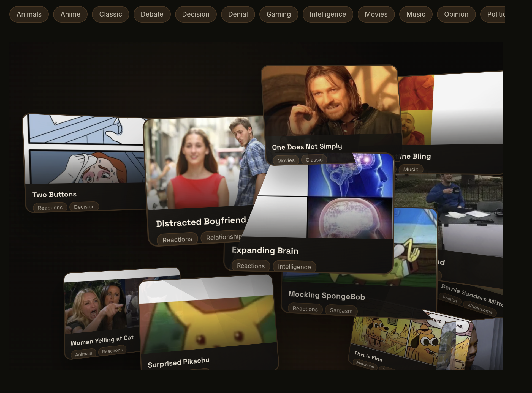Click the Sarcasm tag on Mocking SpongeBob
532x393 pixels.
tap(341, 310)
